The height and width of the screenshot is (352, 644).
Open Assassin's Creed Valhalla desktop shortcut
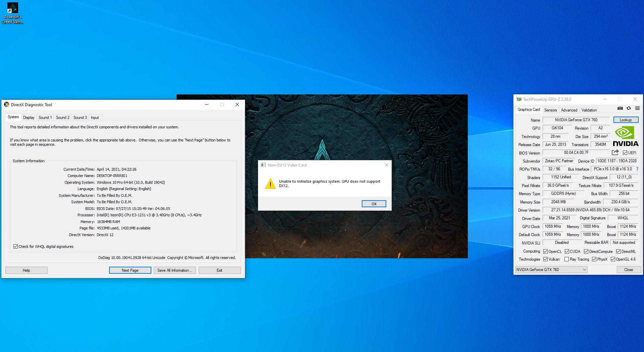pyautogui.click(x=12, y=13)
